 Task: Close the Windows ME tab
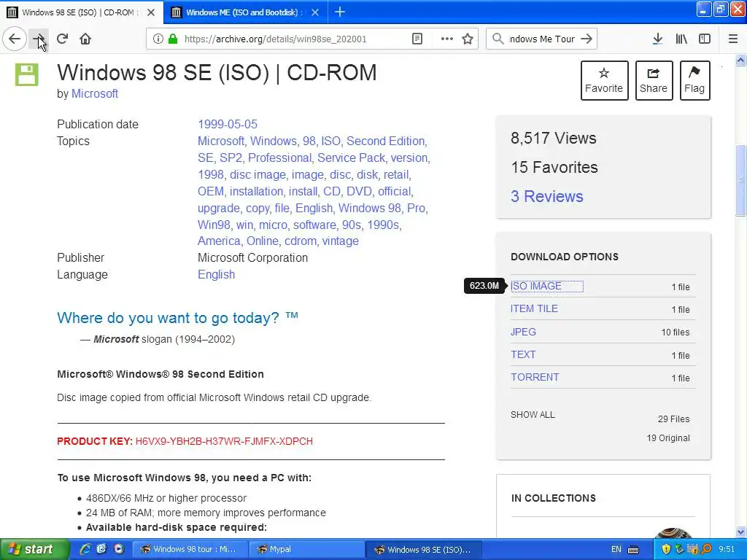point(315,12)
